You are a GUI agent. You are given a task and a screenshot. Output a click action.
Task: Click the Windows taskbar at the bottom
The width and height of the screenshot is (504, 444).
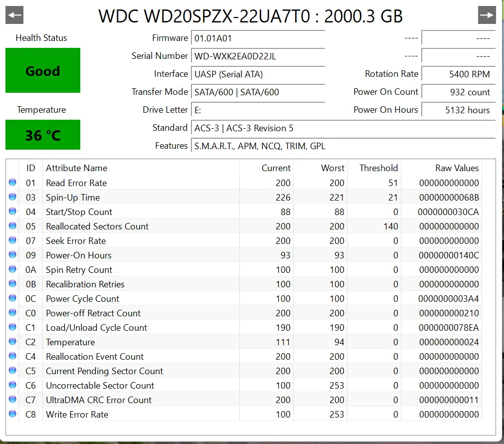[x=252, y=441]
